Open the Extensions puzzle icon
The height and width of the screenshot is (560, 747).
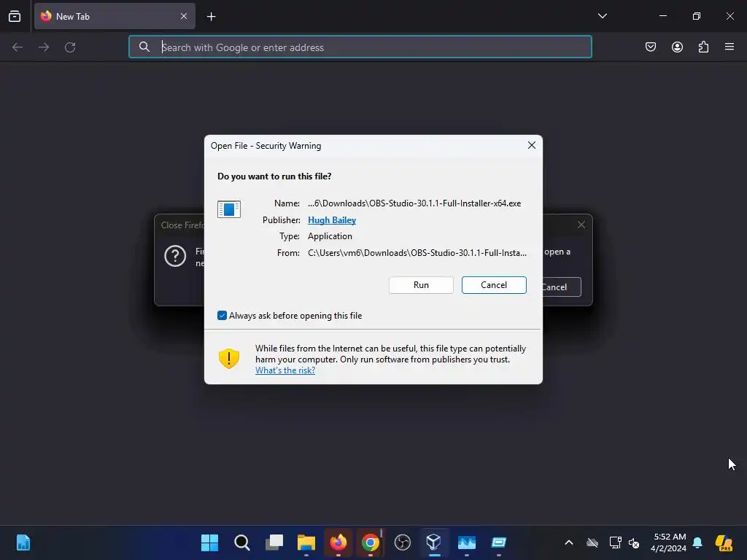click(x=703, y=47)
